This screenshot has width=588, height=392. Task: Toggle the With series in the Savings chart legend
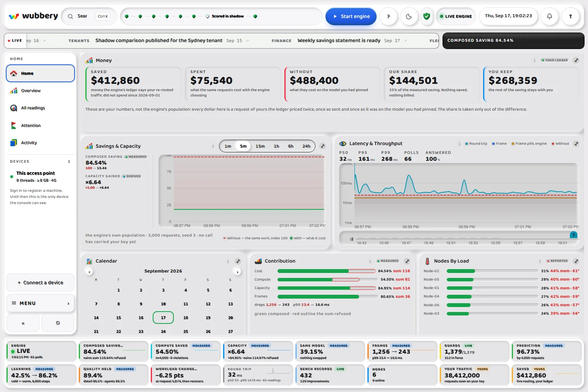click(308, 238)
